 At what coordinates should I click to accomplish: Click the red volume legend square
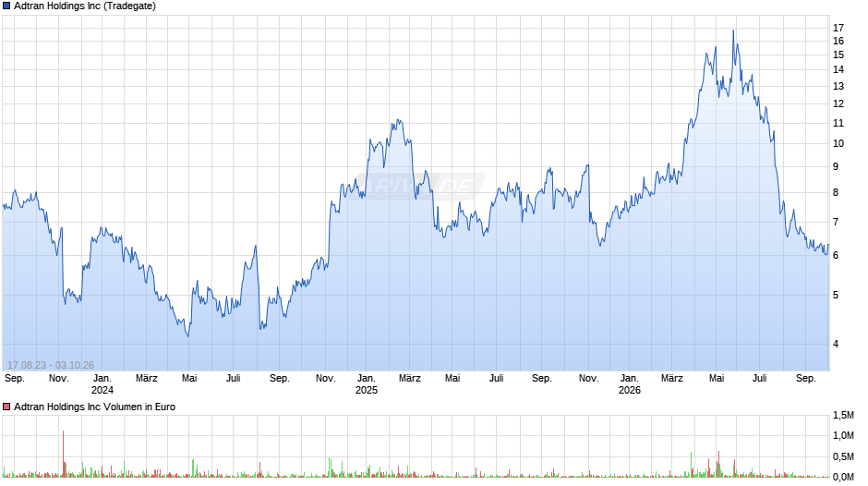[x=6, y=407]
